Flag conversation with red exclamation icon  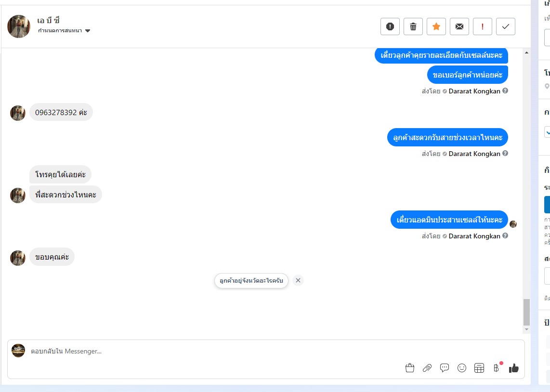(482, 26)
